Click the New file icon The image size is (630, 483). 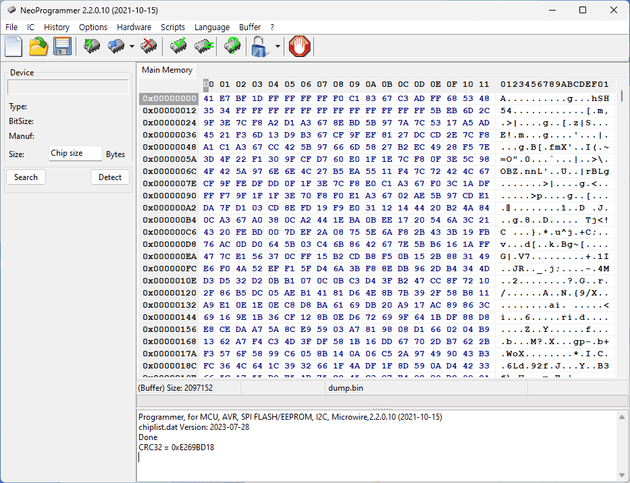pos(14,46)
